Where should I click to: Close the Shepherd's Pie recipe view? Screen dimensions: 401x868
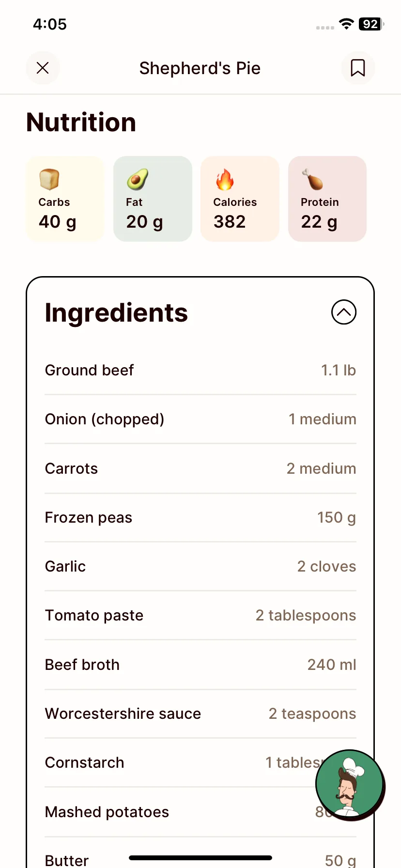pyautogui.click(x=43, y=68)
